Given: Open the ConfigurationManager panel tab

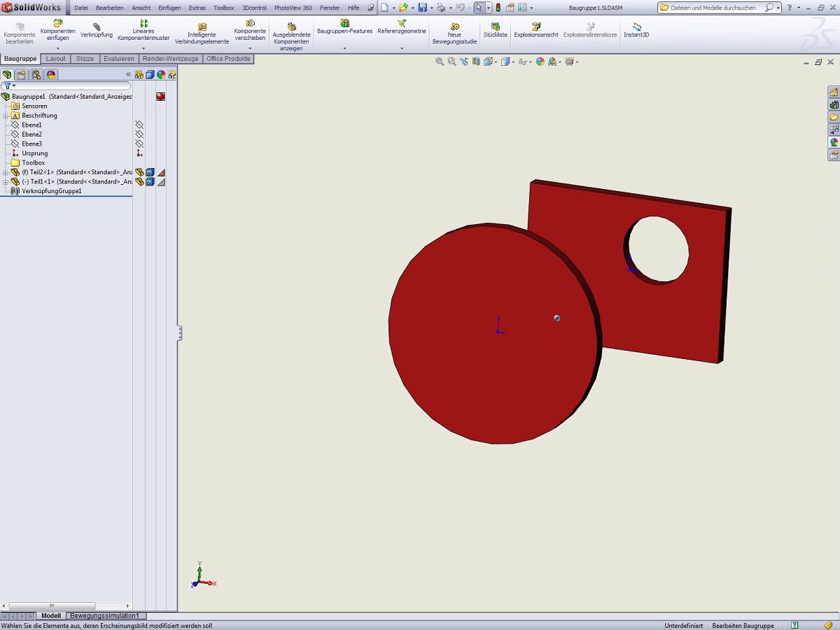Looking at the screenshot, I should [36, 75].
